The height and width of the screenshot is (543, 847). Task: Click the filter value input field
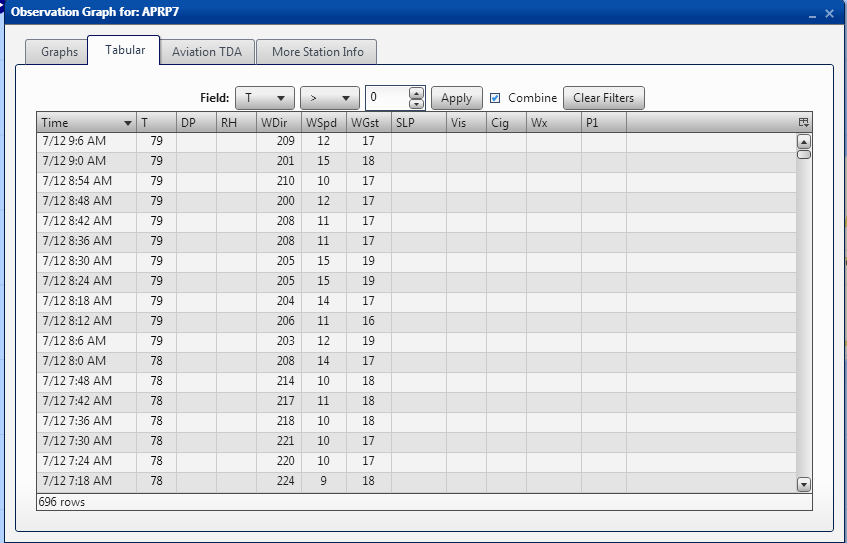pyautogui.click(x=387, y=98)
